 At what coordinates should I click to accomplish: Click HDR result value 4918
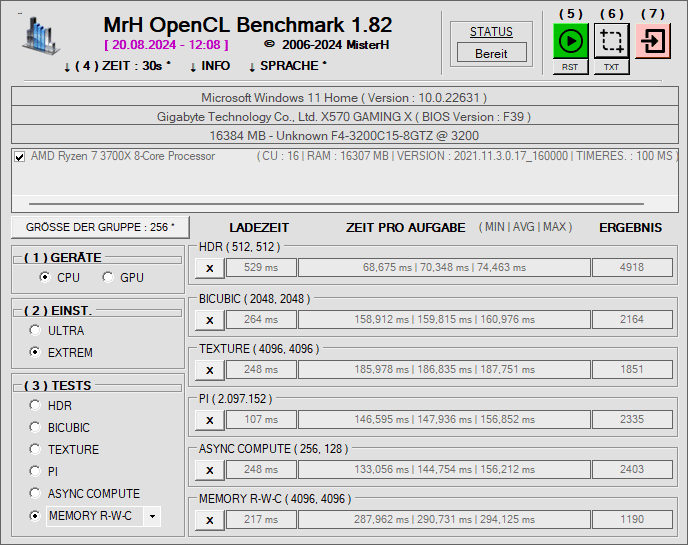pyautogui.click(x=632, y=268)
